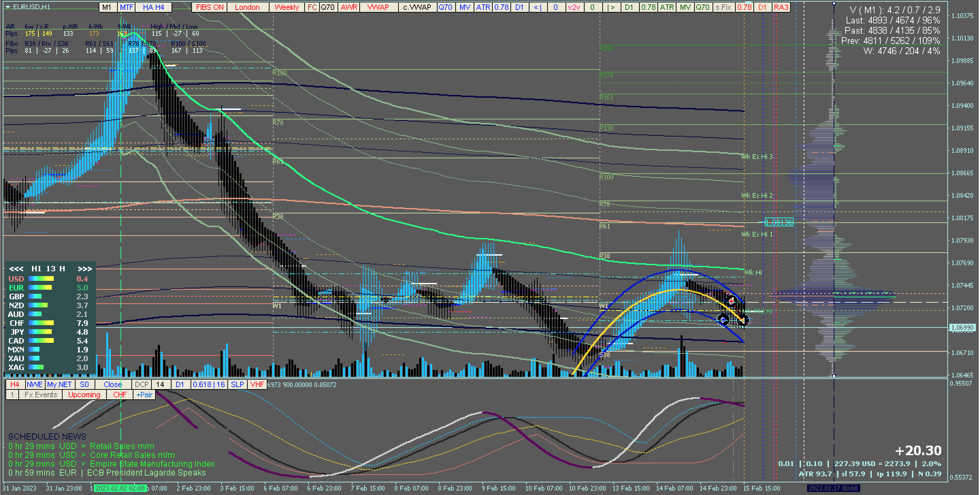Screen dimensions: 980x495
Task: Open the Weekly period selector
Action: pyautogui.click(x=287, y=7)
